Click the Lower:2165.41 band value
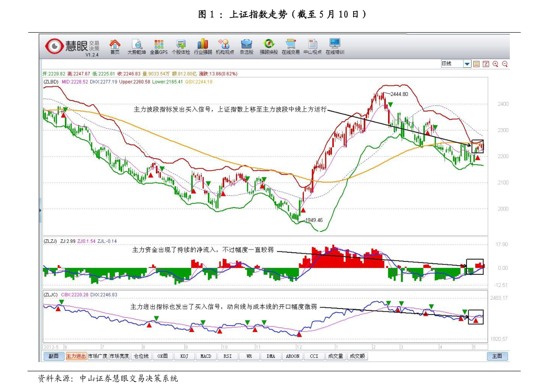Screen dimensions: 549x392 tap(167, 82)
